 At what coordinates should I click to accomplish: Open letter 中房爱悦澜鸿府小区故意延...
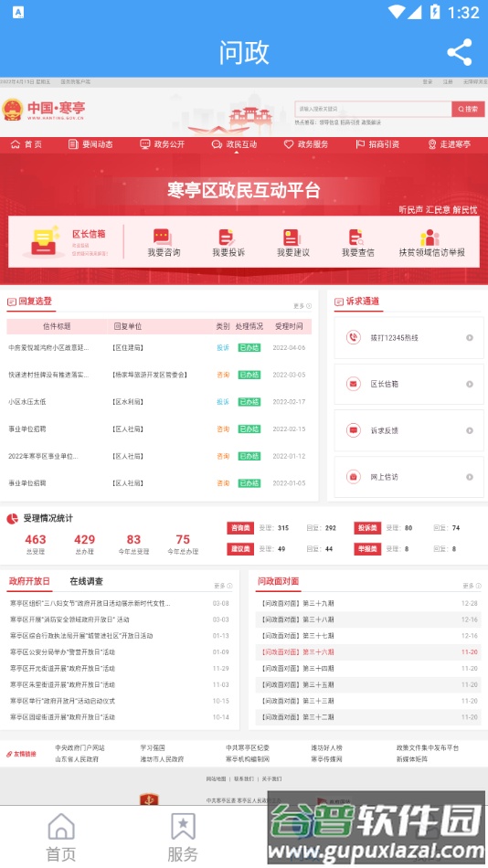pos(48,347)
